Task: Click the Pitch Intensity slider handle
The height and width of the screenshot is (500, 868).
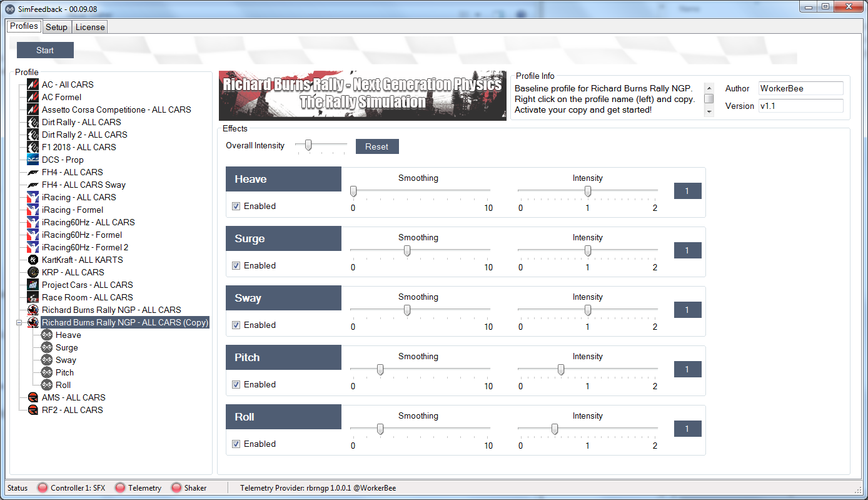Action: pos(561,369)
